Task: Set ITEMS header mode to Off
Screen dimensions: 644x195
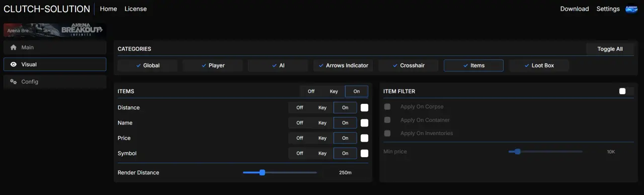Action: click(311, 91)
